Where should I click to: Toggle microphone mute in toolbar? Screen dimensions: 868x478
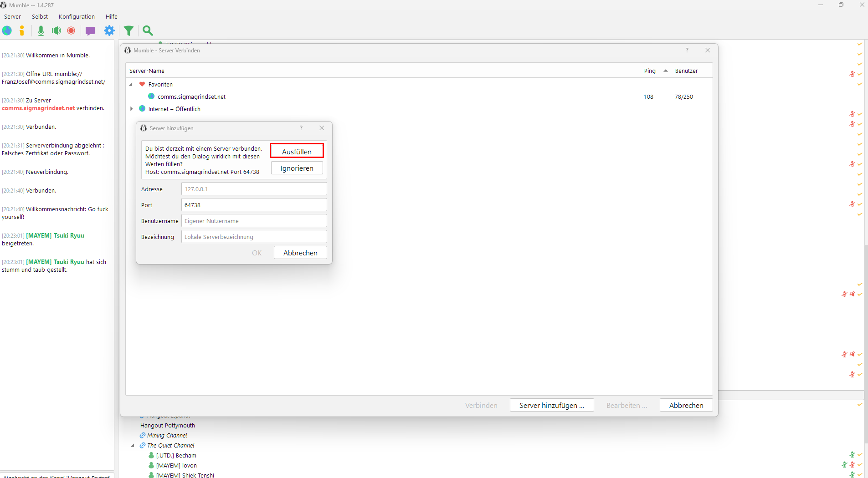[41, 31]
